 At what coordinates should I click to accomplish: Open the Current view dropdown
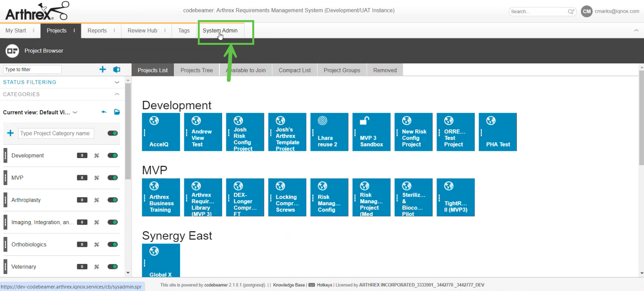75,112
